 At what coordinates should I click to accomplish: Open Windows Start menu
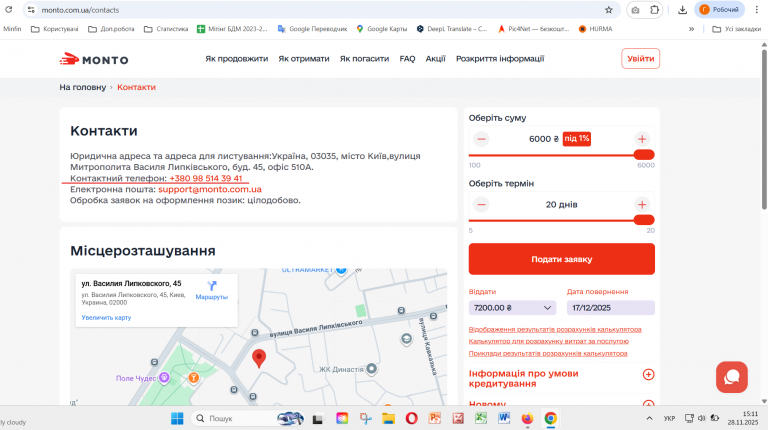click(177, 418)
